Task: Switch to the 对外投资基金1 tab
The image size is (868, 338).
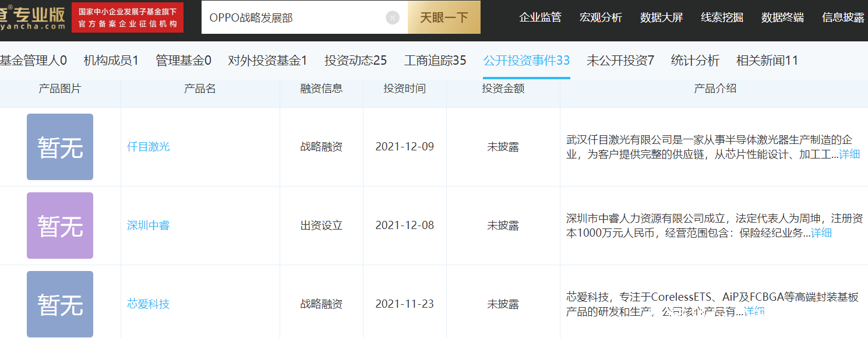Action: (x=267, y=60)
